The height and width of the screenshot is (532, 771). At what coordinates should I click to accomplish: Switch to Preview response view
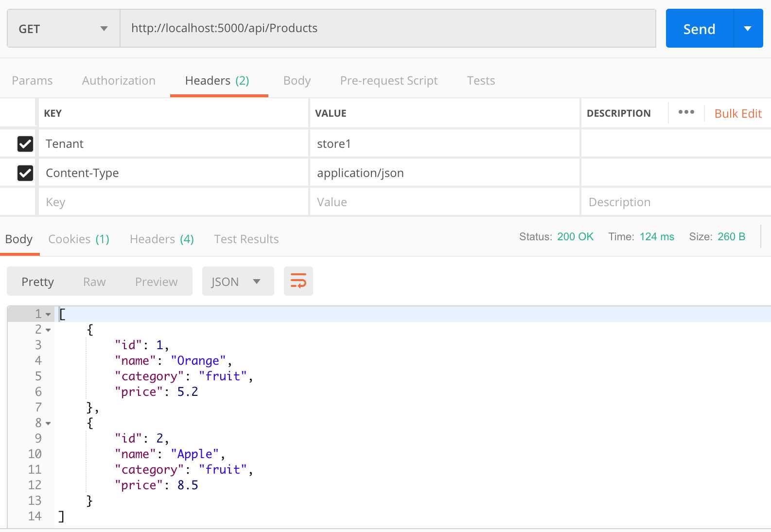157,282
